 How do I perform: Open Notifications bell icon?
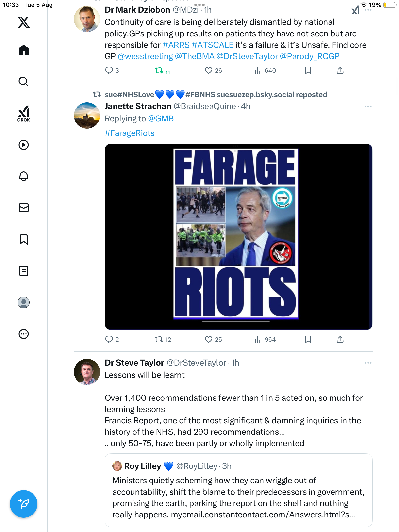tap(24, 176)
